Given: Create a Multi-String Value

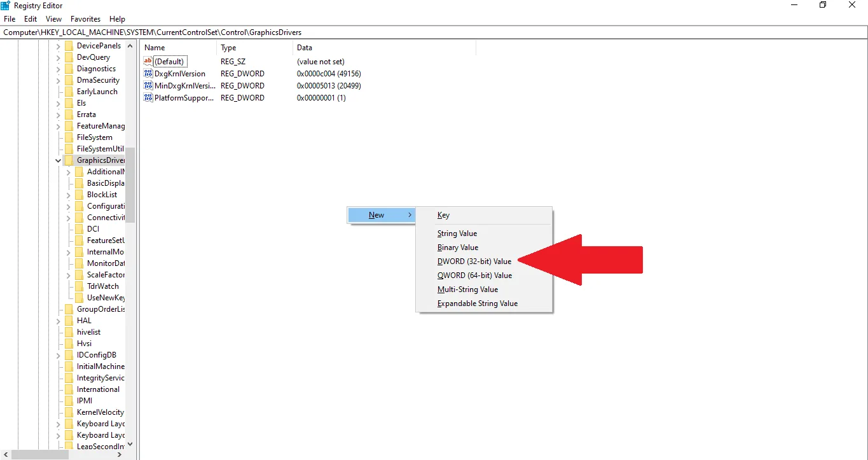Looking at the screenshot, I should (x=467, y=289).
